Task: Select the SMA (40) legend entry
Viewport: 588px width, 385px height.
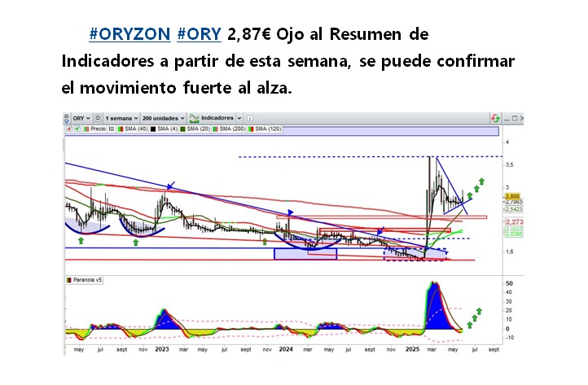Action: (133, 129)
